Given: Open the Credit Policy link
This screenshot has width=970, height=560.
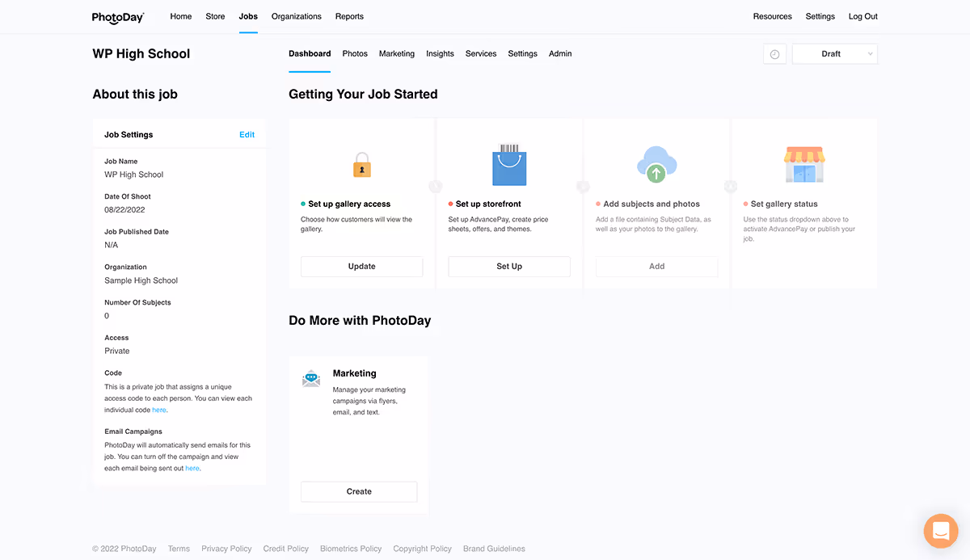Looking at the screenshot, I should click(286, 549).
